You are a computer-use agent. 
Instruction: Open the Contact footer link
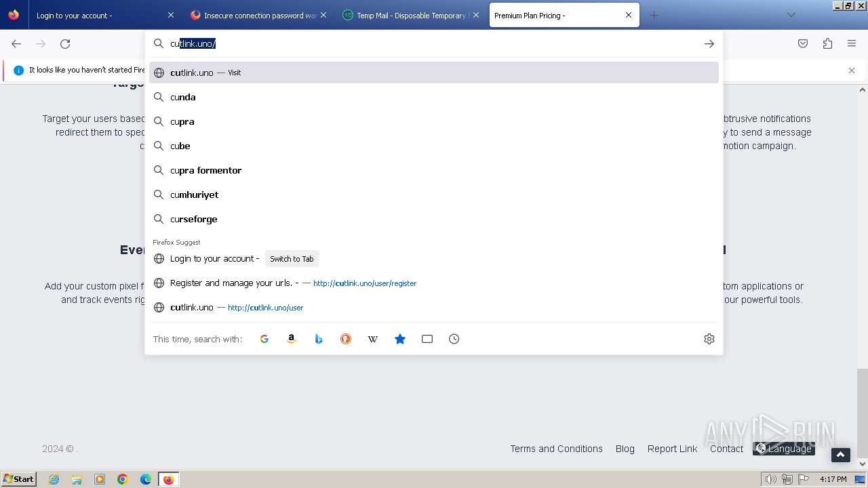(726, 449)
